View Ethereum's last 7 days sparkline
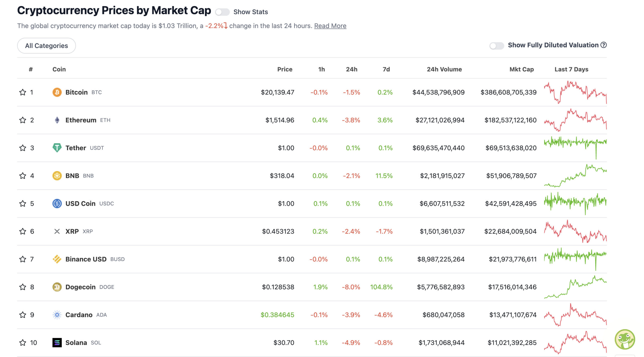This screenshot has height=357, width=644. point(575,120)
